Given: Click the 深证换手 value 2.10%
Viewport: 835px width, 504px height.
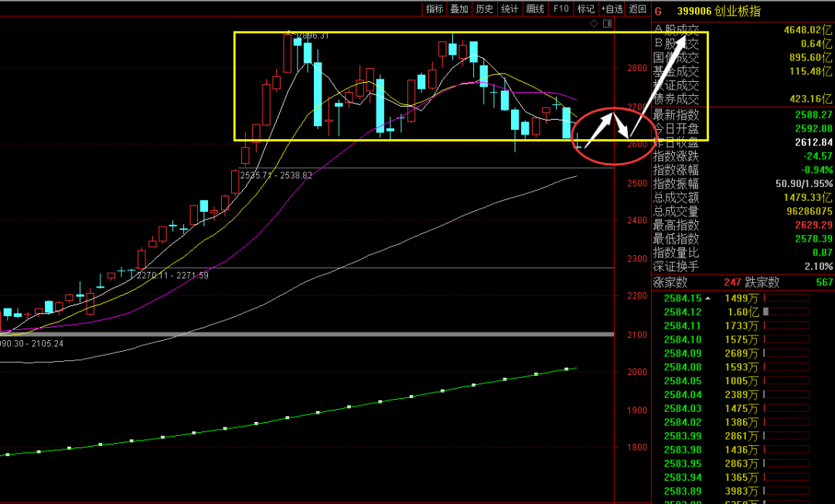Looking at the screenshot, I should pos(819,267).
